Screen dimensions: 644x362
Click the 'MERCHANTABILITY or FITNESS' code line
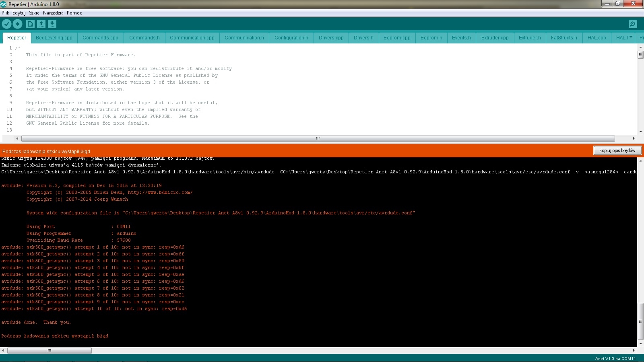112,116
